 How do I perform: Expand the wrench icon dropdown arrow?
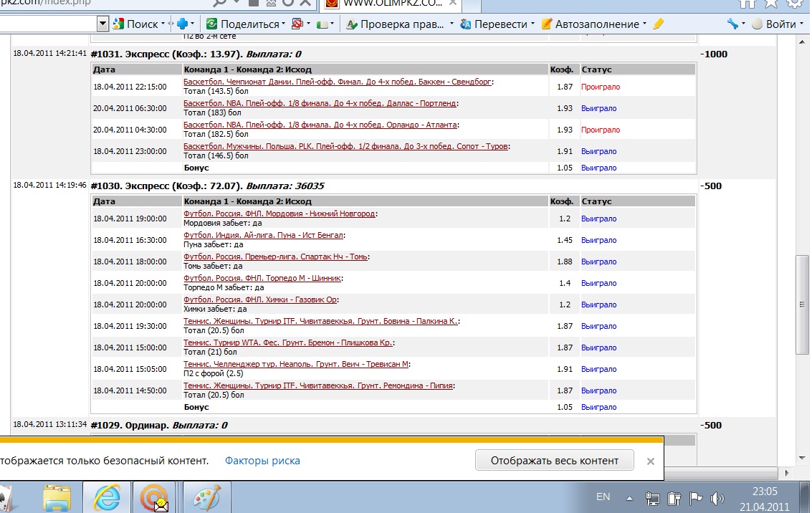pos(743,24)
